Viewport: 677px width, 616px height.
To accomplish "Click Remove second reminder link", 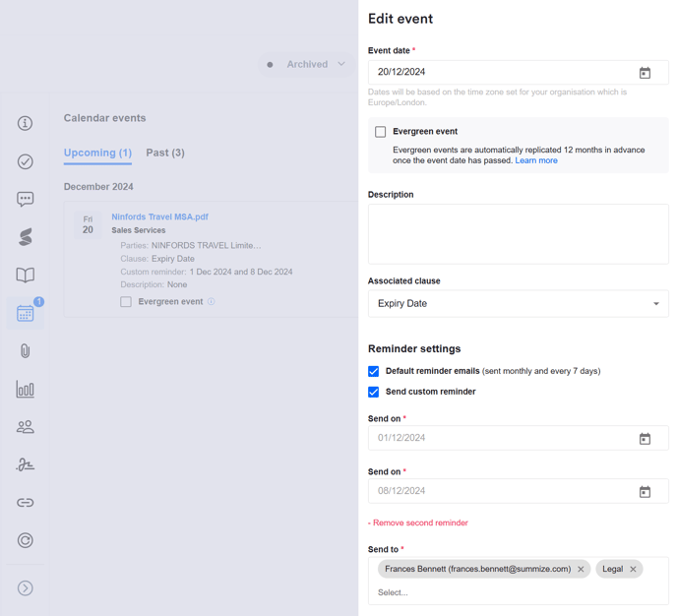I will tap(418, 524).
